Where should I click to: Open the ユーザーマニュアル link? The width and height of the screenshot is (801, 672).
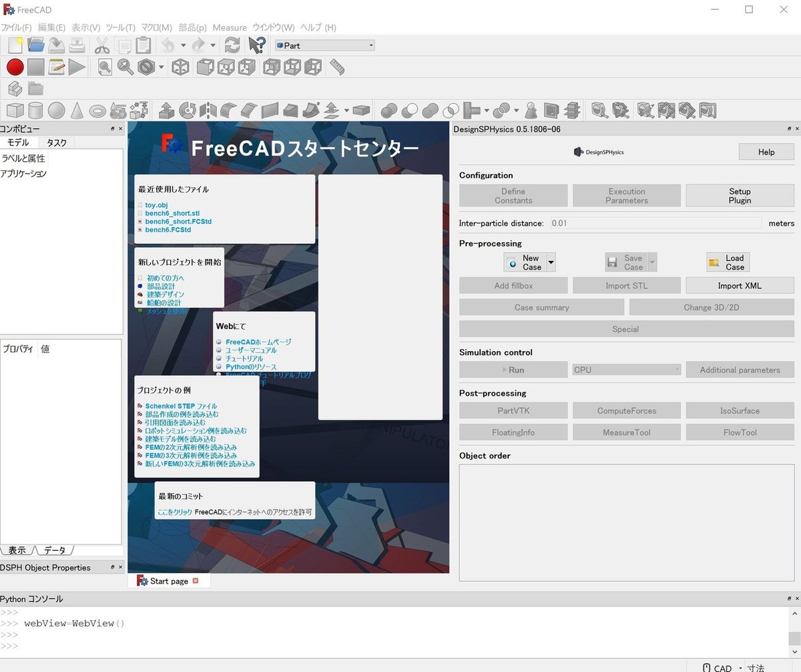point(251,350)
